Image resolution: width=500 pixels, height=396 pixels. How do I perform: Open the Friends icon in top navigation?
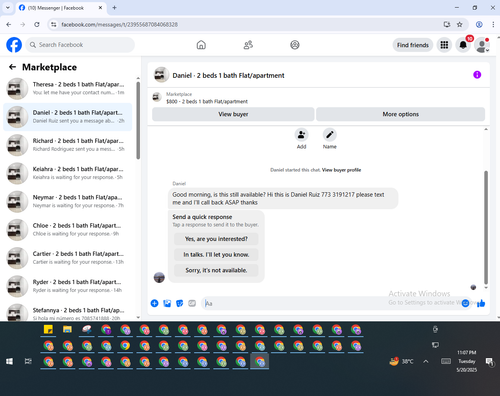[x=248, y=45]
